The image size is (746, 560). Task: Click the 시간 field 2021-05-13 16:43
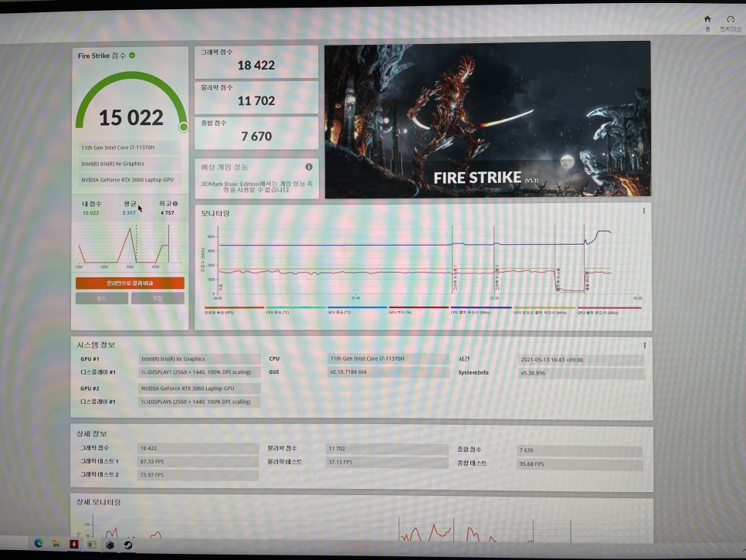[x=581, y=360]
